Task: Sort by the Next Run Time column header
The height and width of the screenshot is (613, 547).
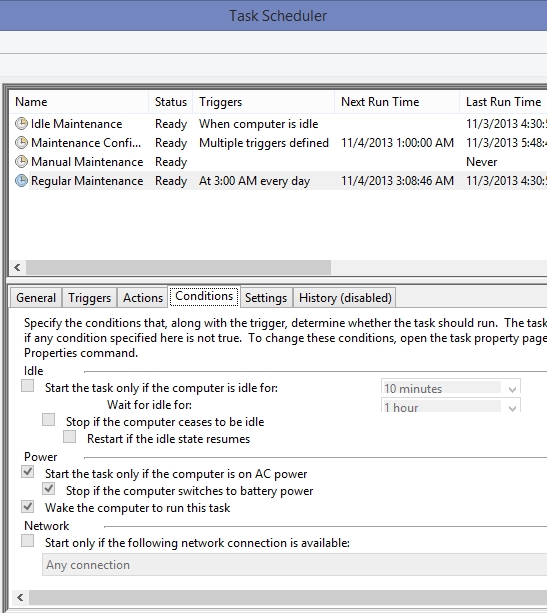Action: [397, 102]
